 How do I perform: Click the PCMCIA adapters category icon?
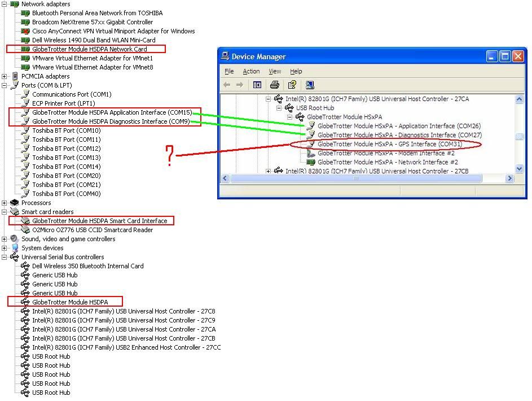point(15,76)
